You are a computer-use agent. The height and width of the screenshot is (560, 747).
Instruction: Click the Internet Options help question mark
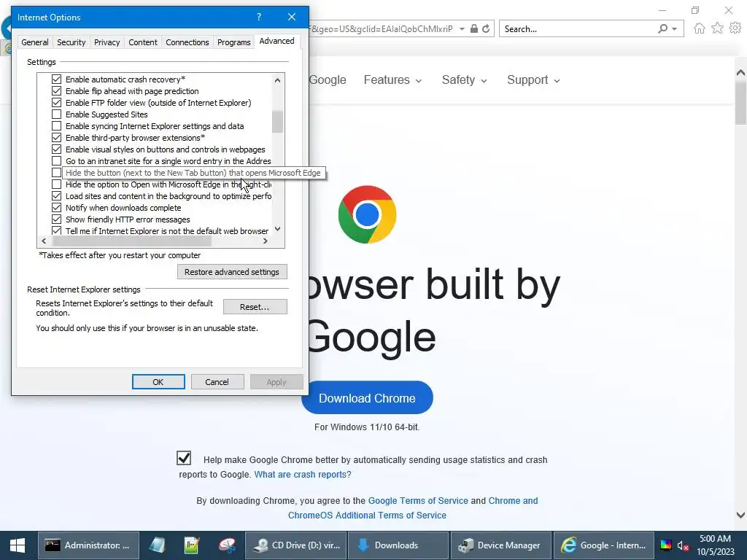tap(259, 17)
